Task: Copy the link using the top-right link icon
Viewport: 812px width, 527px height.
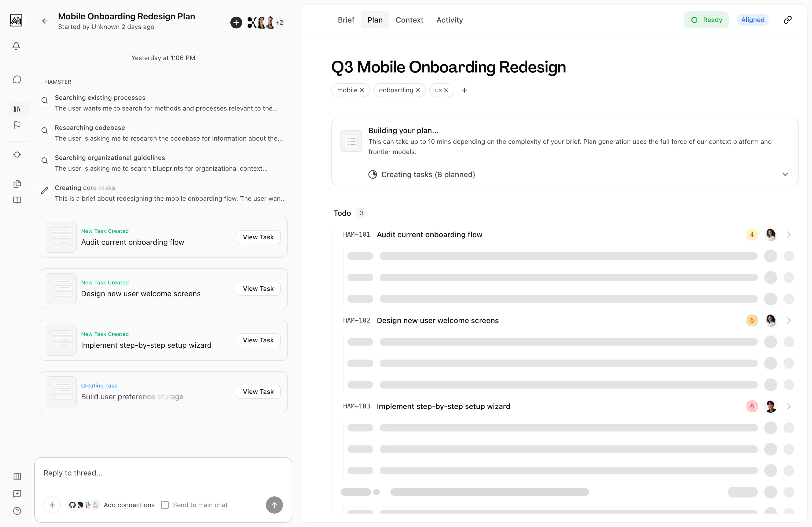Action: click(x=788, y=19)
